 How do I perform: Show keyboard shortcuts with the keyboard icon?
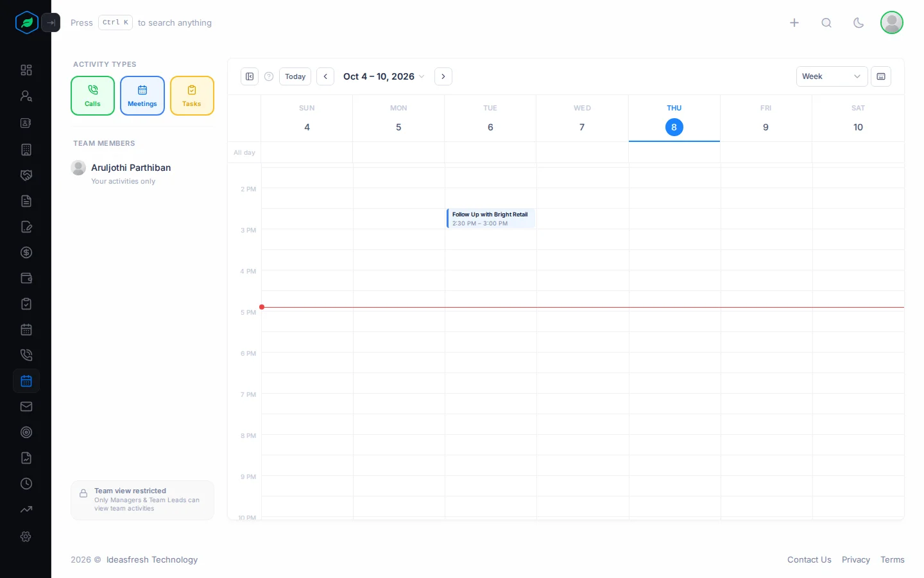tap(881, 76)
